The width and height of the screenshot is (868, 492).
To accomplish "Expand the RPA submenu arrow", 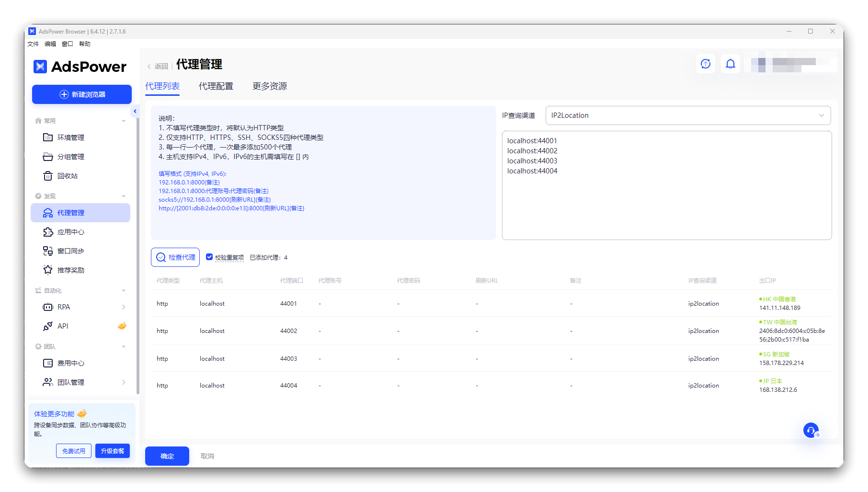I will [124, 307].
